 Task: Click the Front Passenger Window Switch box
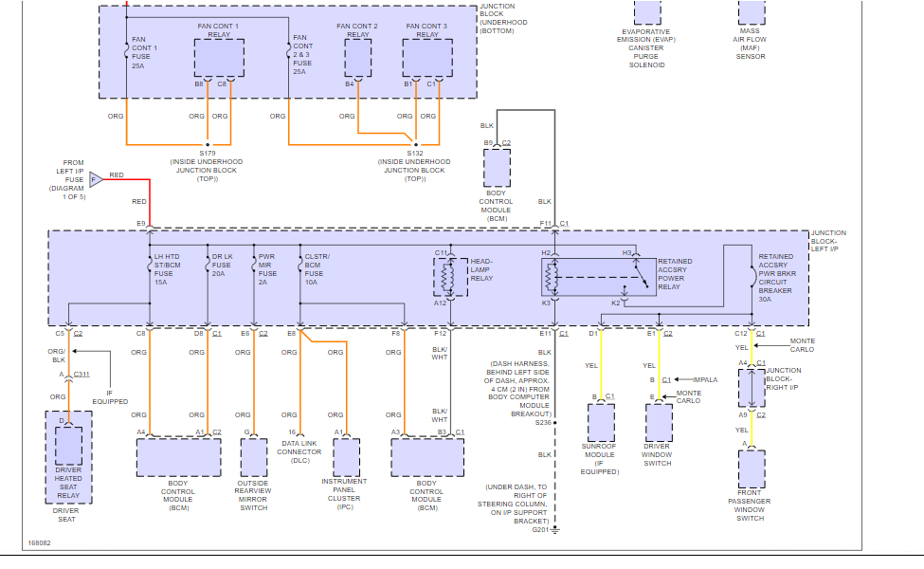click(x=752, y=469)
